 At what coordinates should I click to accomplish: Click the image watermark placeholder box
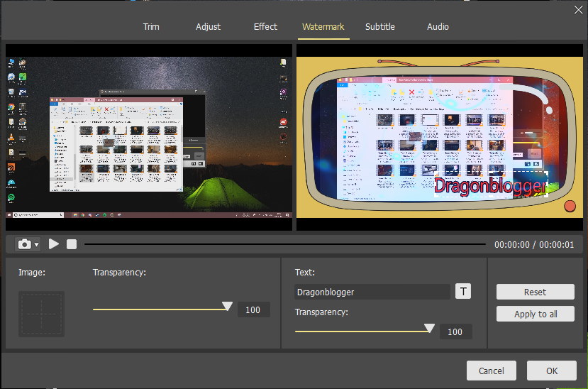click(41, 314)
